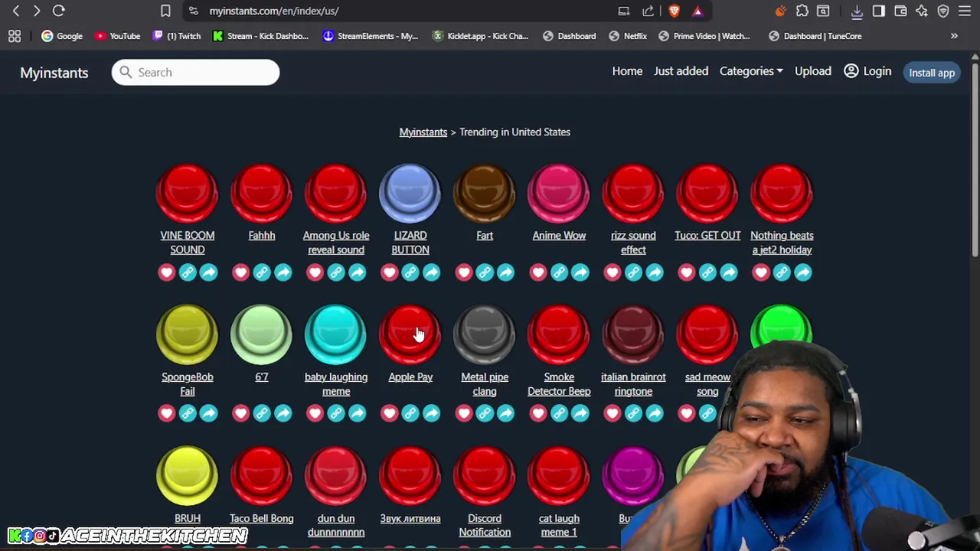Open the browser downloads icon
Image resolution: width=980 pixels, height=551 pixels.
pyautogui.click(x=857, y=11)
